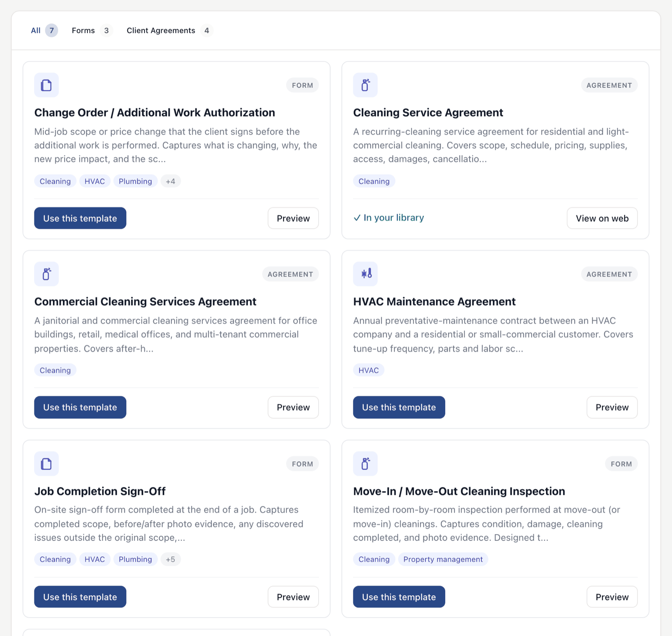Switch to the All tab

coord(44,30)
